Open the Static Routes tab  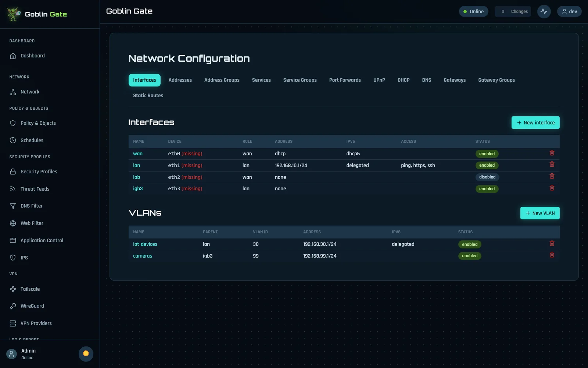tap(148, 96)
